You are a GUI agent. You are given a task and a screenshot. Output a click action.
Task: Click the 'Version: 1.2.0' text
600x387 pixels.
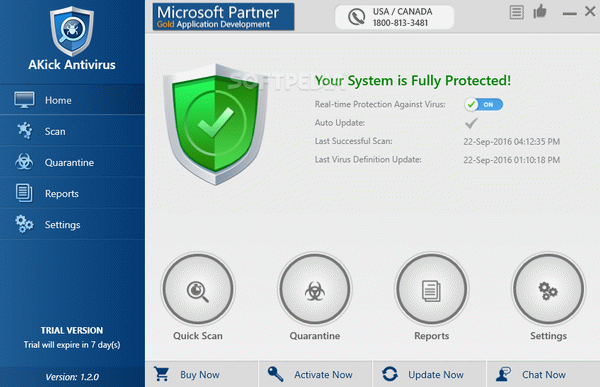click(72, 377)
